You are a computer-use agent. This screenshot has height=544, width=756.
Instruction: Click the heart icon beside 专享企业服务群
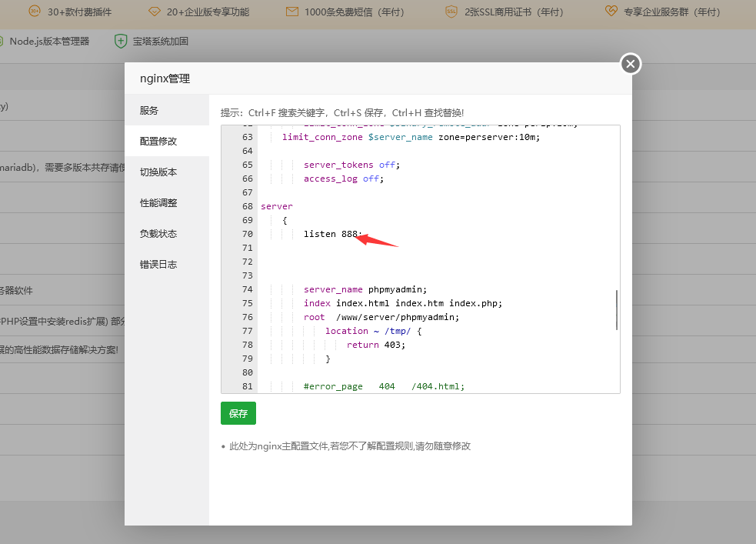tap(611, 11)
